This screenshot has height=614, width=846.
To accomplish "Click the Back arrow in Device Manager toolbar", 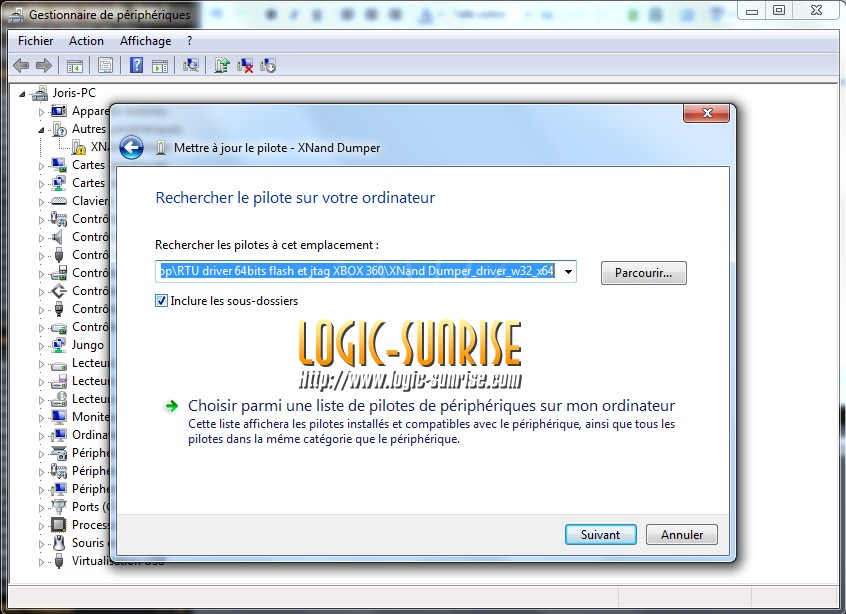I will coord(21,66).
